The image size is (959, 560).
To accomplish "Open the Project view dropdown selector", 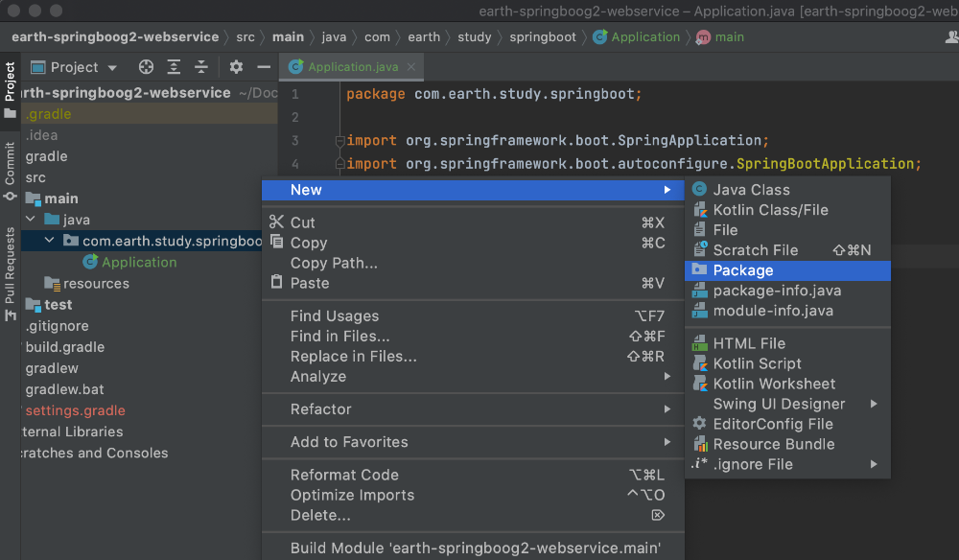I will 74,66.
